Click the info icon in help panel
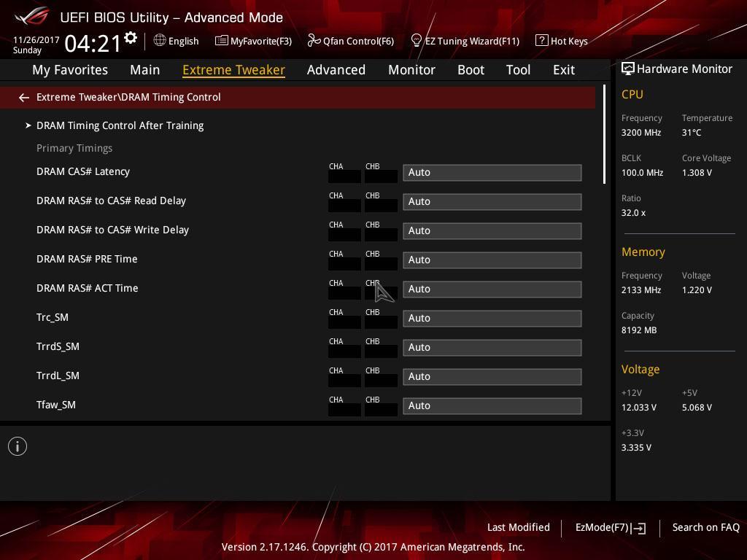The height and width of the screenshot is (560, 747). (18, 446)
